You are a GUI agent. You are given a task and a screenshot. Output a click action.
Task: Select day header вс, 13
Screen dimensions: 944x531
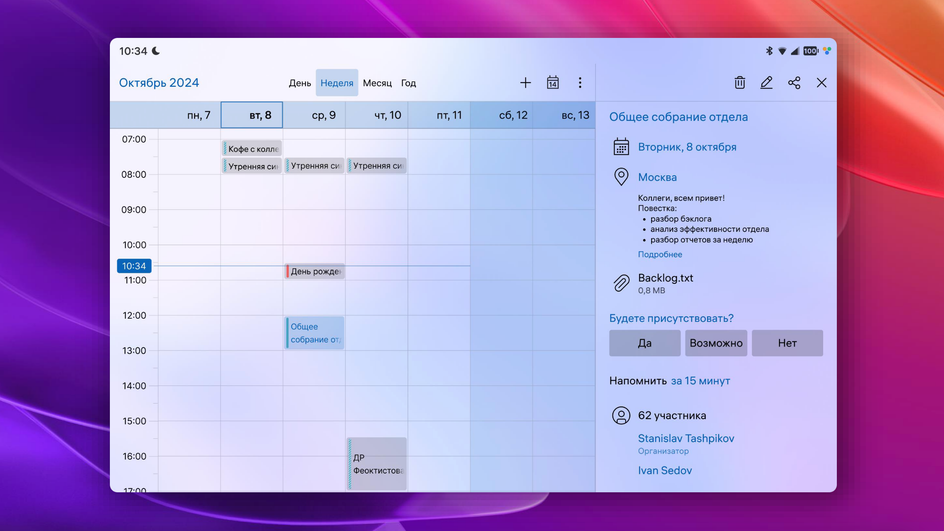pyautogui.click(x=564, y=115)
